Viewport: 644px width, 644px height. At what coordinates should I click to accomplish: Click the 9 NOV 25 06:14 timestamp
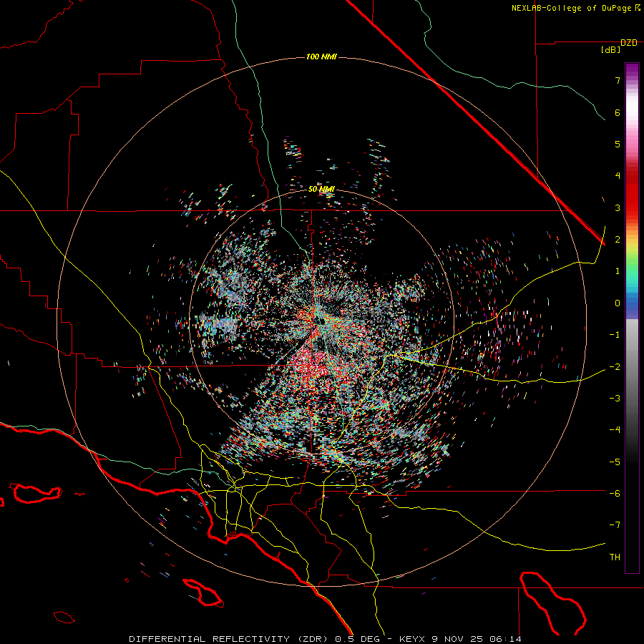(x=477, y=639)
